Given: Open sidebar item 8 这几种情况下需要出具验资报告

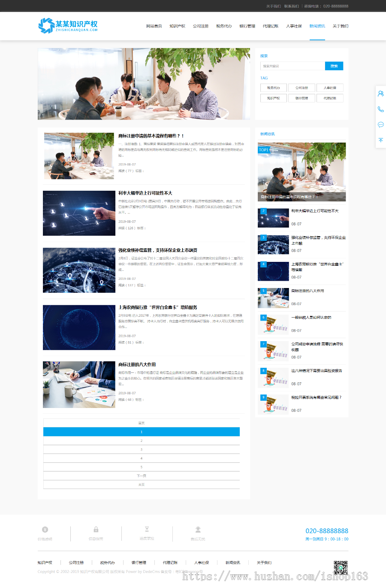Looking at the screenshot, I should pos(317,371).
